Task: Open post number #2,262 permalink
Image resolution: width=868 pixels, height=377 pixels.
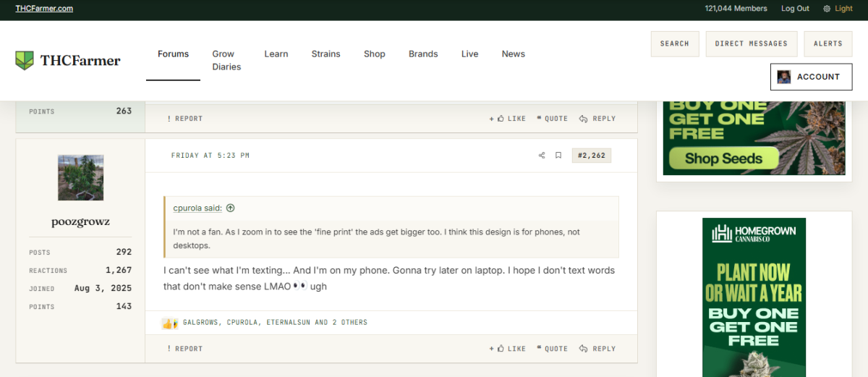Action: (x=591, y=156)
